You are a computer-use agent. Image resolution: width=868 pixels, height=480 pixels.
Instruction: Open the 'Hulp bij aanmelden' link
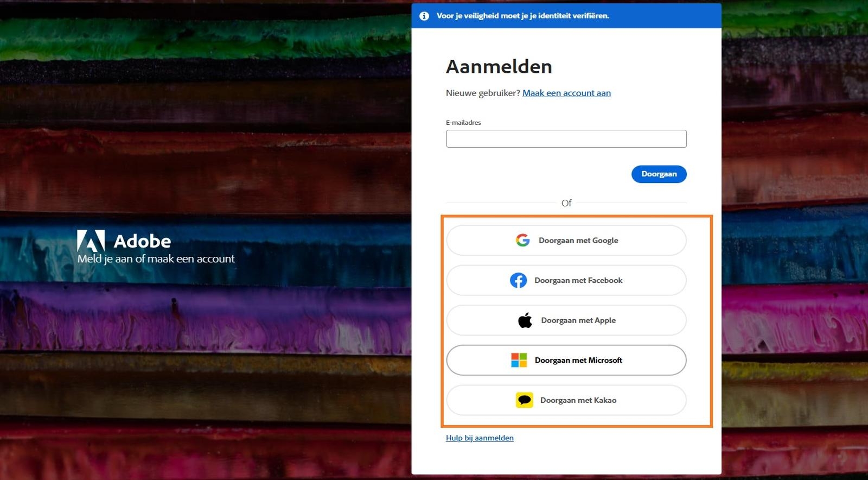480,438
